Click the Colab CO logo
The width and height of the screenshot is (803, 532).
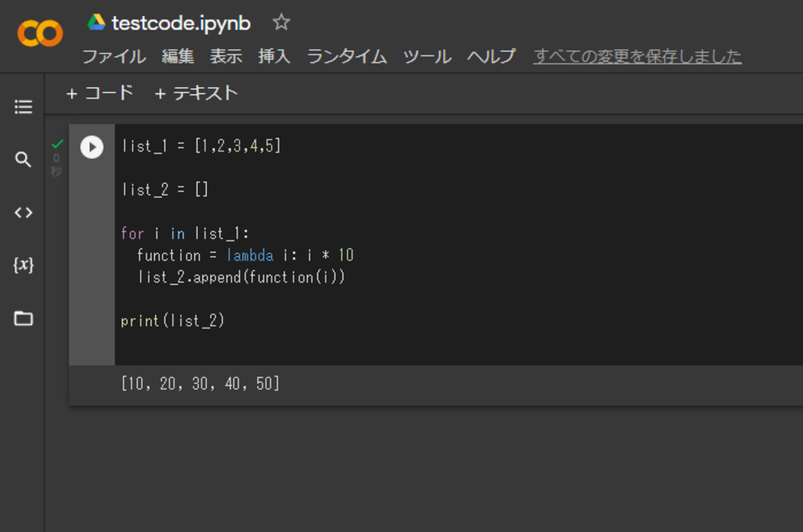pyautogui.click(x=40, y=33)
